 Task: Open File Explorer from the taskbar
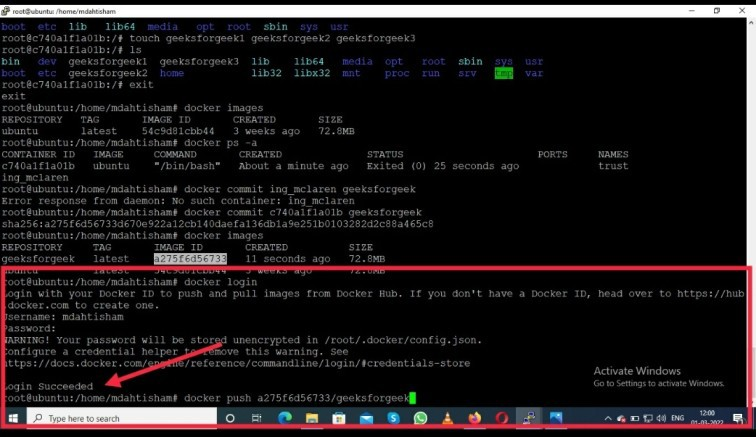coord(312,418)
